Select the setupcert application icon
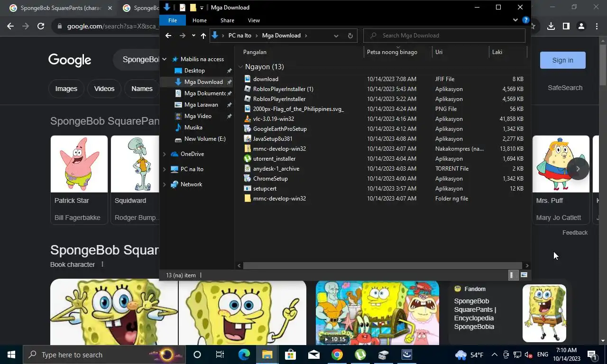607x364 pixels. coord(247,189)
